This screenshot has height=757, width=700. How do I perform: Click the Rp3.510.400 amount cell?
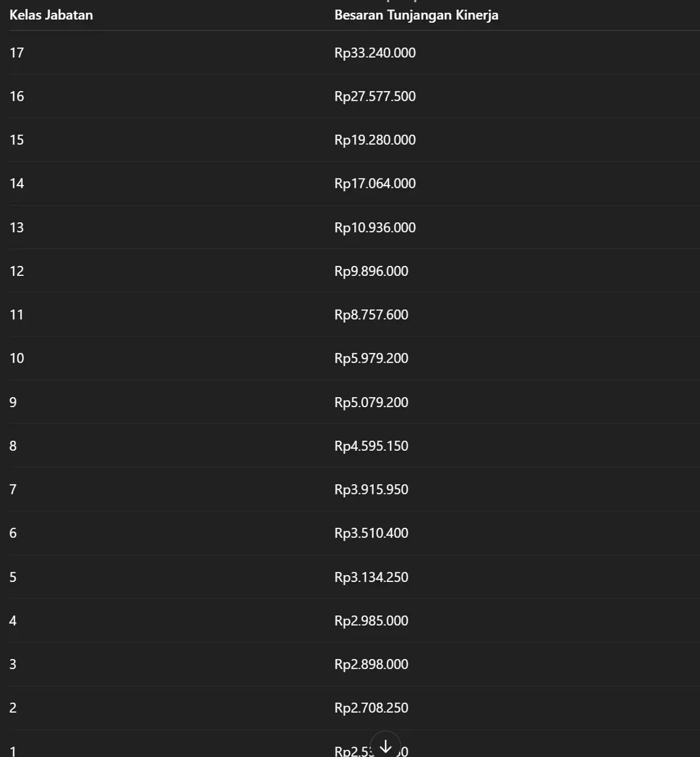point(372,533)
